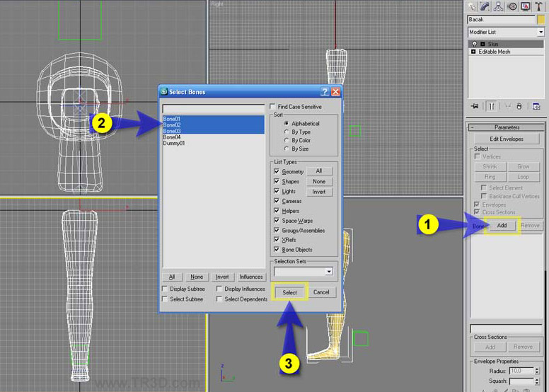
Task: Select Dummy01 in the list
Action: (x=174, y=144)
